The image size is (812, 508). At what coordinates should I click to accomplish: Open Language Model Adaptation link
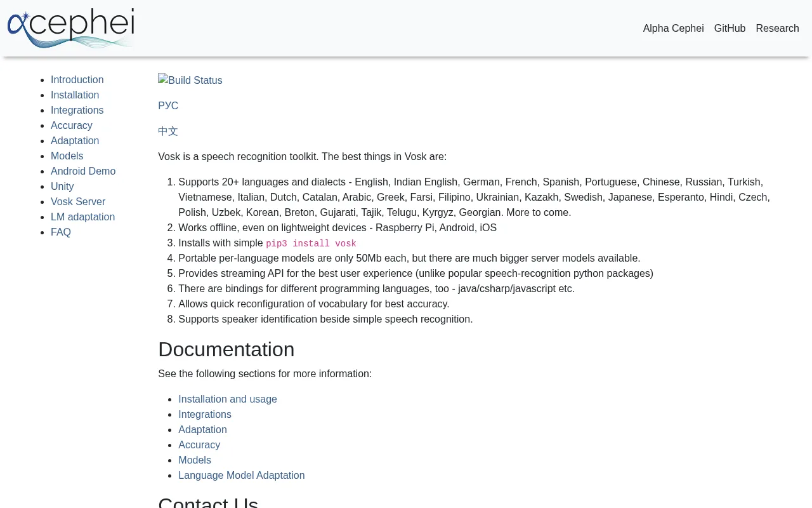tap(242, 476)
